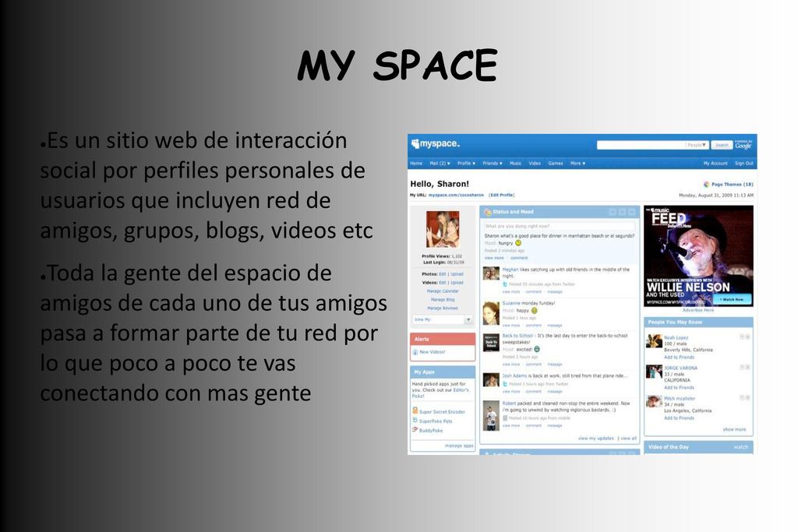Click Add to Friends under Mitch mcalister

click(679, 418)
